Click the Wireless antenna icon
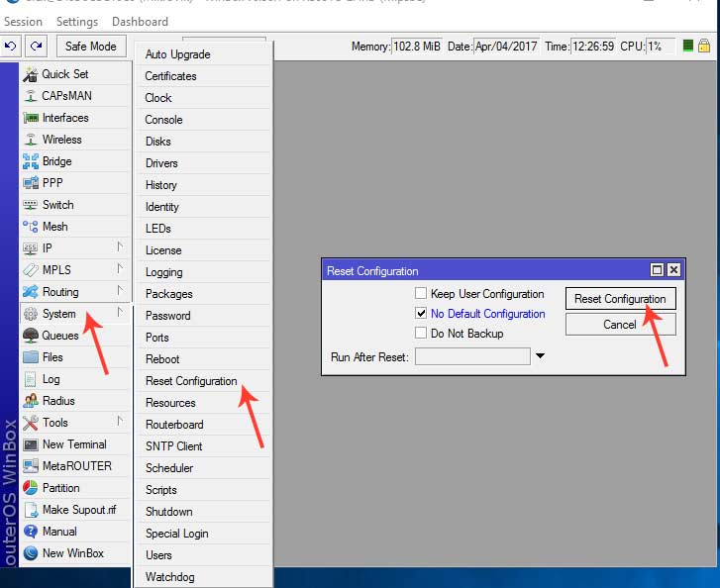 [31, 140]
